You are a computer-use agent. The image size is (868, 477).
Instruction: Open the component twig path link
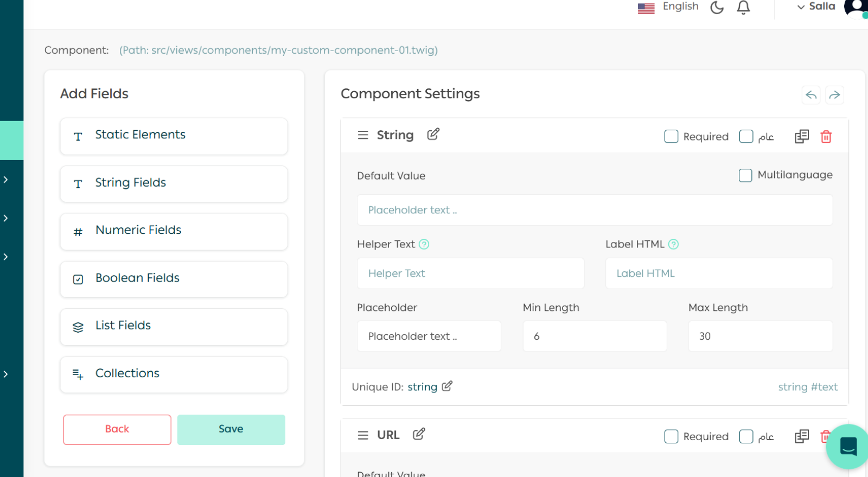point(278,50)
